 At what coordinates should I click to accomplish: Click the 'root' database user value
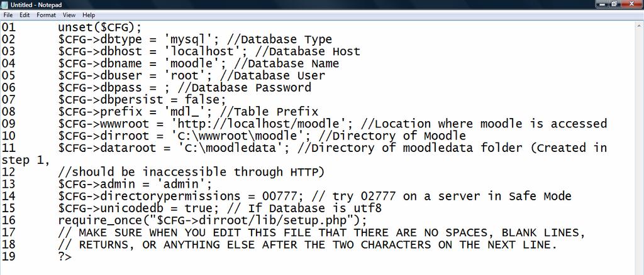pos(187,76)
